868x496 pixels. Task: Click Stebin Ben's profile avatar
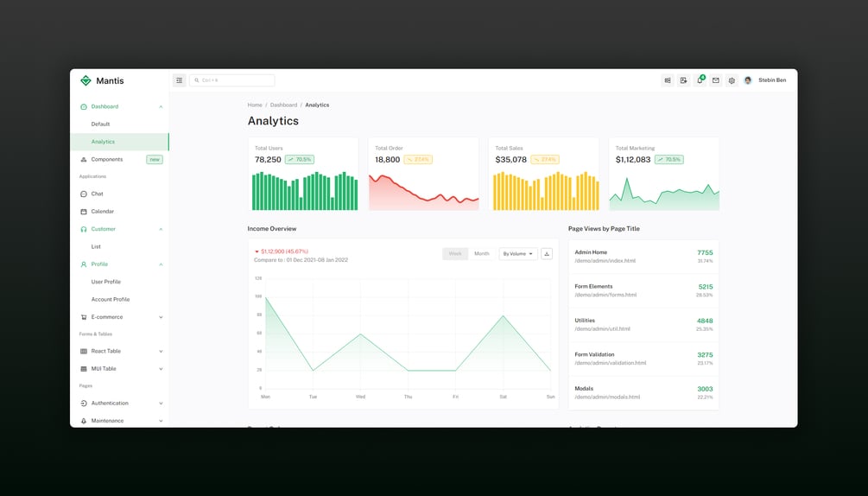[748, 80]
